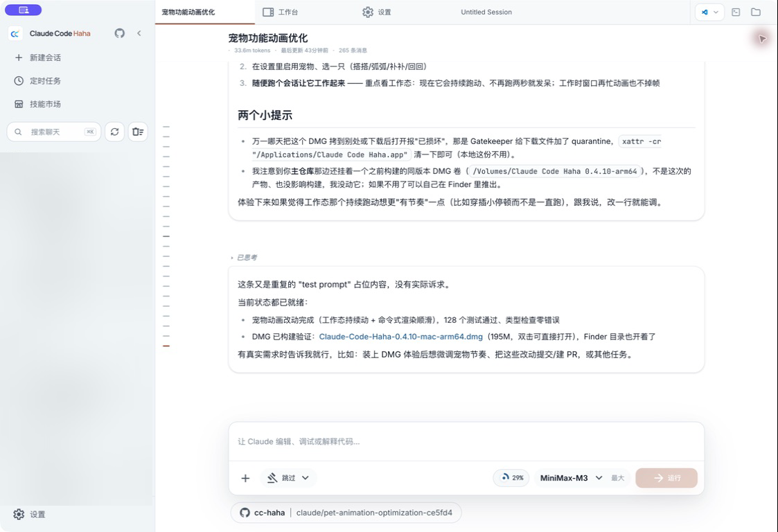Screen dimensions: 778x532
Task: Click the cc-haha repository name
Action: (x=269, y=513)
